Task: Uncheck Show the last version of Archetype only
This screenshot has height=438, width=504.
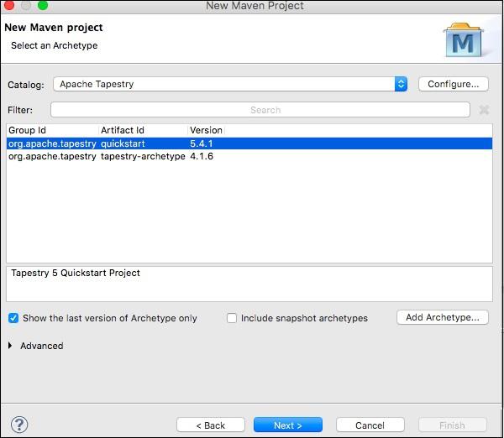Action: 13,318
